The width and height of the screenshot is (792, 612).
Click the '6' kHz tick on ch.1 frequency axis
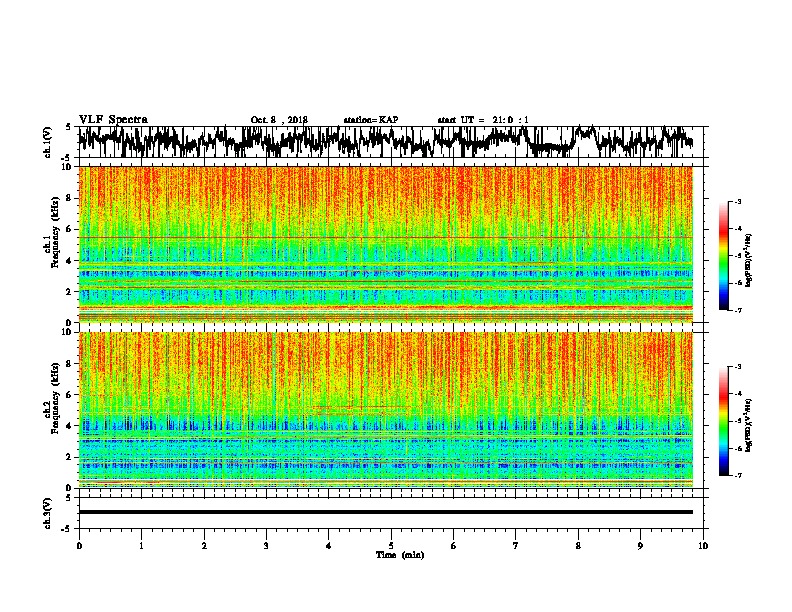click(x=71, y=229)
